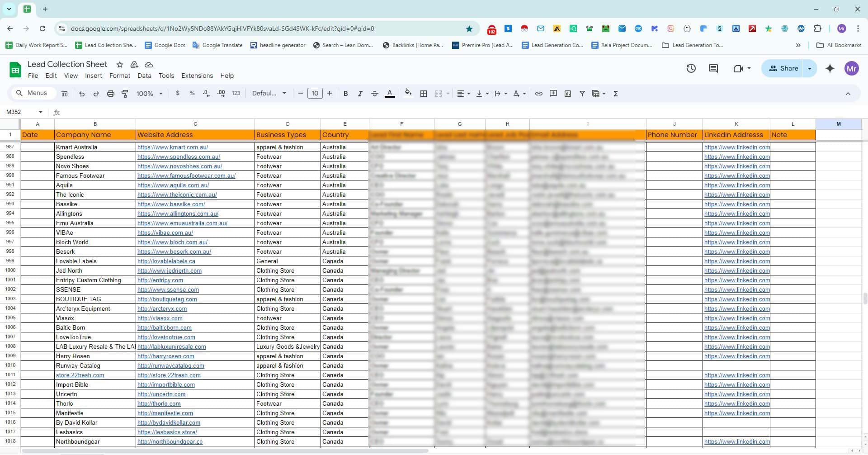Open the version history icon
This screenshot has height=455, width=868.
691,69
